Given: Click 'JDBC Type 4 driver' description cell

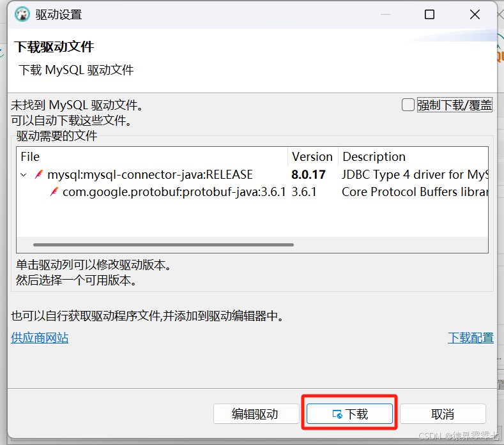Looking at the screenshot, I should coord(415,174).
